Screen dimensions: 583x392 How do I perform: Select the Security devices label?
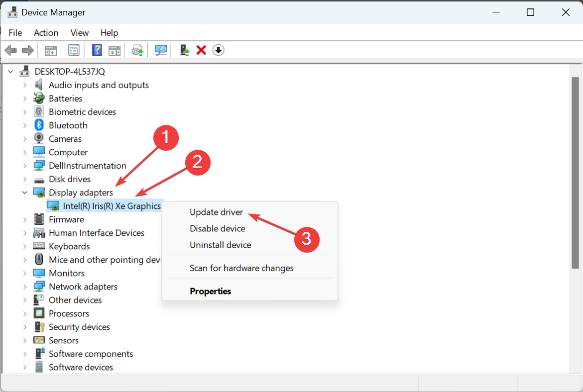tap(79, 327)
